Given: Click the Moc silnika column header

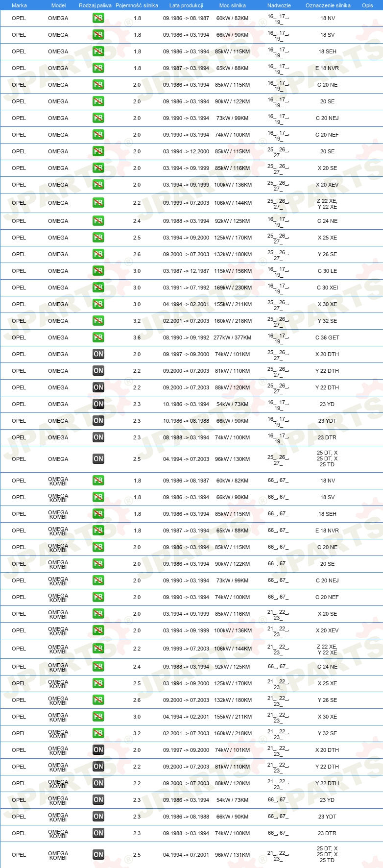Looking at the screenshot, I should pyautogui.click(x=233, y=5).
